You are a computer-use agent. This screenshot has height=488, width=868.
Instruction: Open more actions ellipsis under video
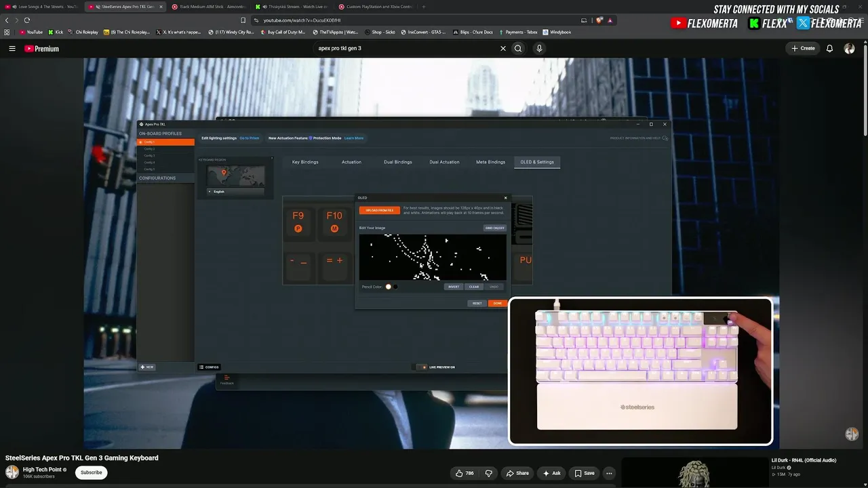click(609, 473)
